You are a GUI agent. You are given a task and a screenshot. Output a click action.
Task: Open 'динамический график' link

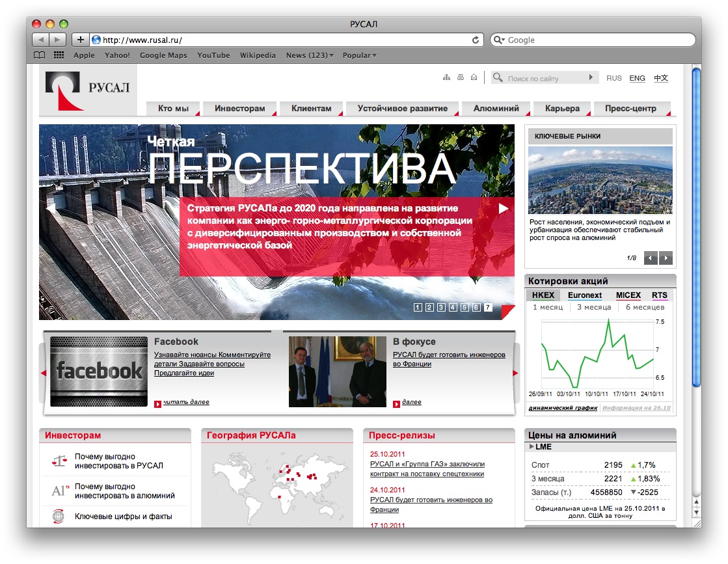563,408
